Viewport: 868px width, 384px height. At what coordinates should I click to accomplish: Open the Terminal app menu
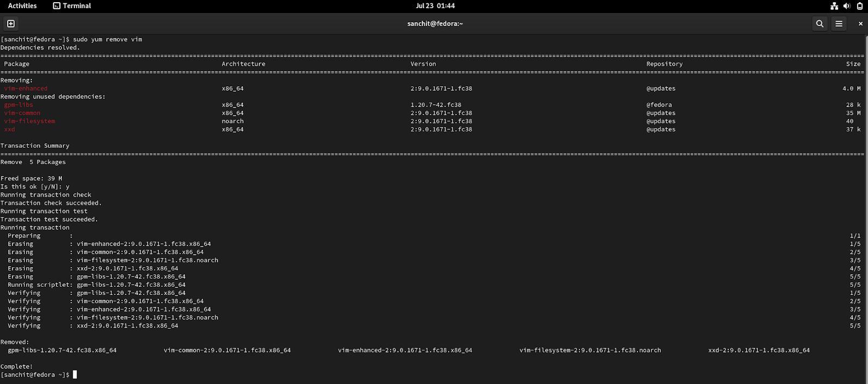[x=72, y=6]
